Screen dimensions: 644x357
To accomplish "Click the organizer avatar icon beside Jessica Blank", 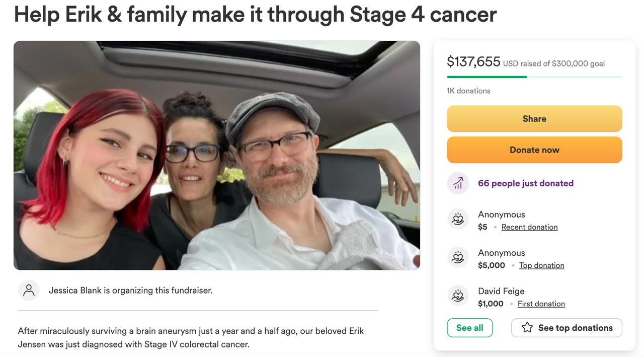I will point(29,291).
